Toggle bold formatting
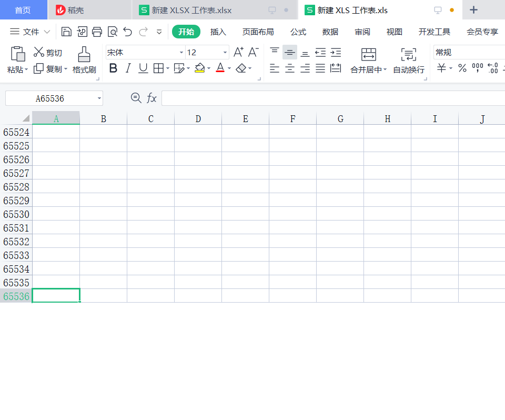 113,68
